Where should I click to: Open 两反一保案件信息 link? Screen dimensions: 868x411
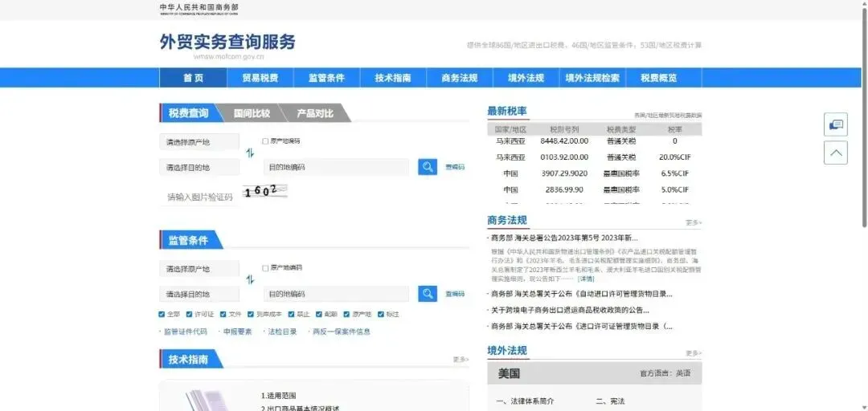(x=342, y=332)
